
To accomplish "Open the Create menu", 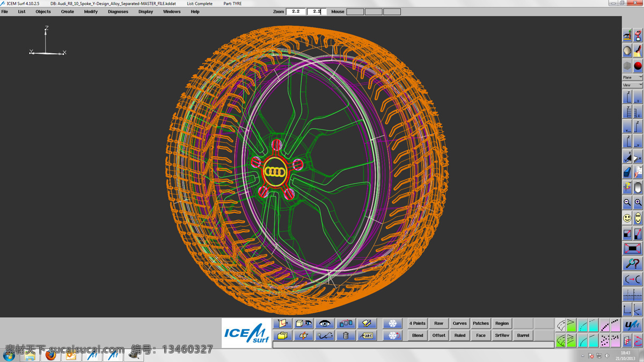I will click(x=68, y=11).
